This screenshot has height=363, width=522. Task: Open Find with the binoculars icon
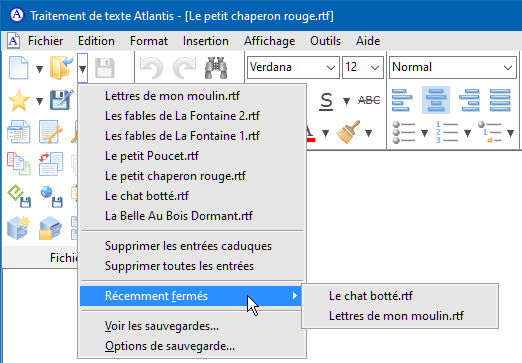(216, 68)
